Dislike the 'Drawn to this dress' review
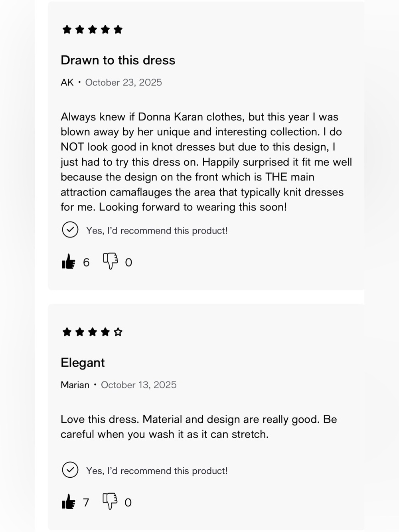399x532 pixels. pyautogui.click(x=111, y=261)
